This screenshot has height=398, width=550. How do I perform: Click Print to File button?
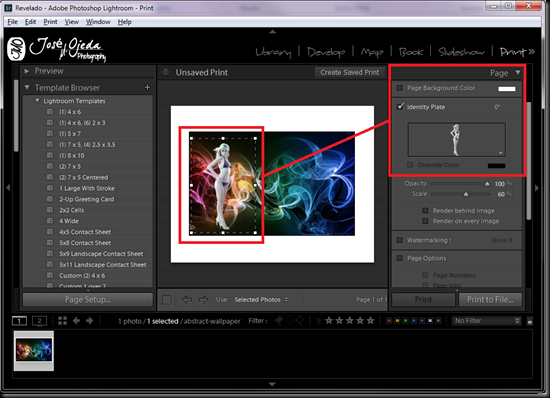[490, 300]
